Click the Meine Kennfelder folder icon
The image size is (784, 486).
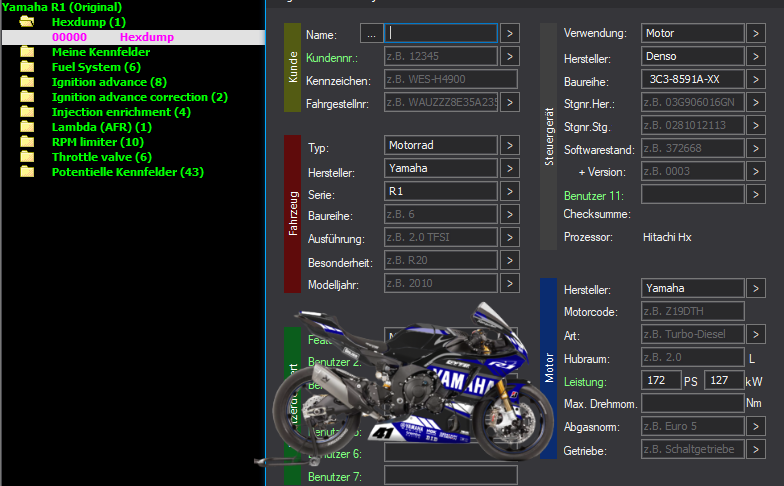[x=27, y=52]
